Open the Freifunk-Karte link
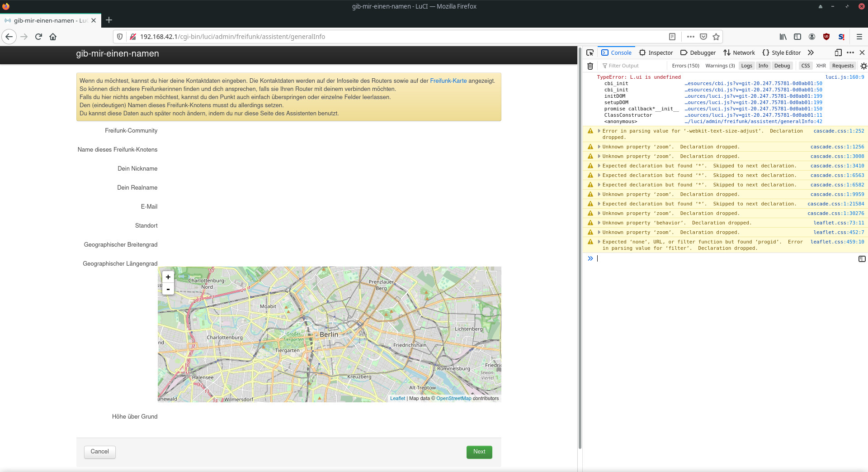868x472 pixels. 448,81
